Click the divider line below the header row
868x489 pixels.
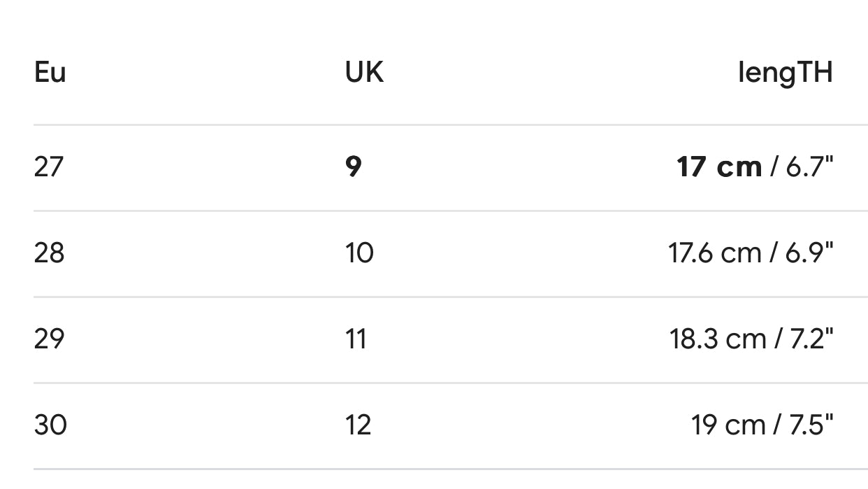coord(450,125)
